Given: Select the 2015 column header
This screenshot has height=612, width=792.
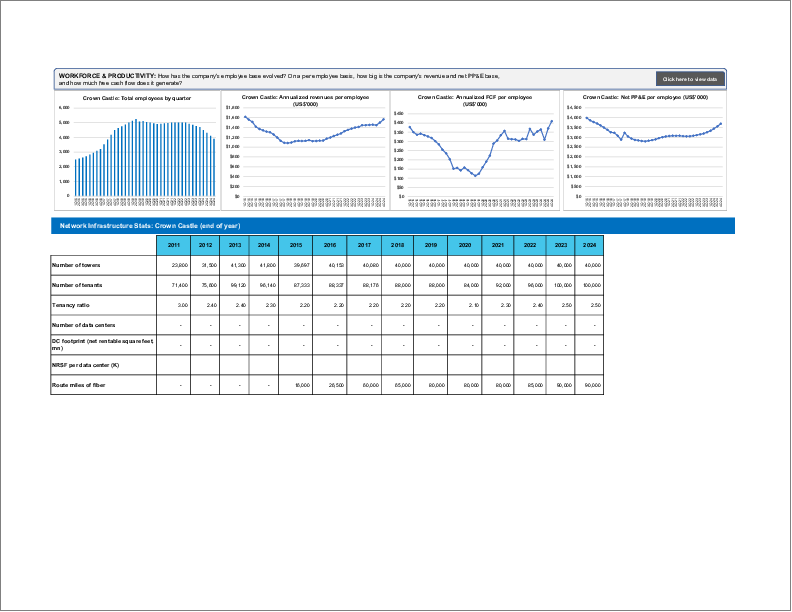Looking at the screenshot, I should coord(296,245).
